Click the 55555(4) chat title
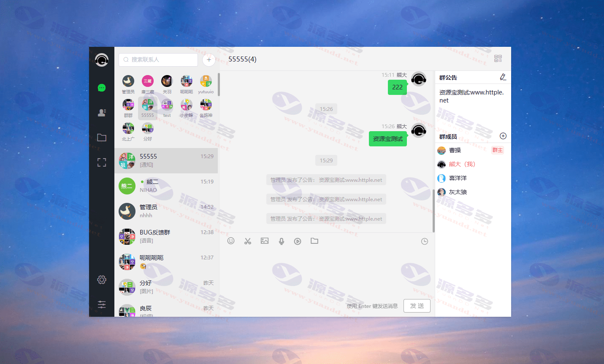This screenshot has width=604, height=364. pos(242,59)
